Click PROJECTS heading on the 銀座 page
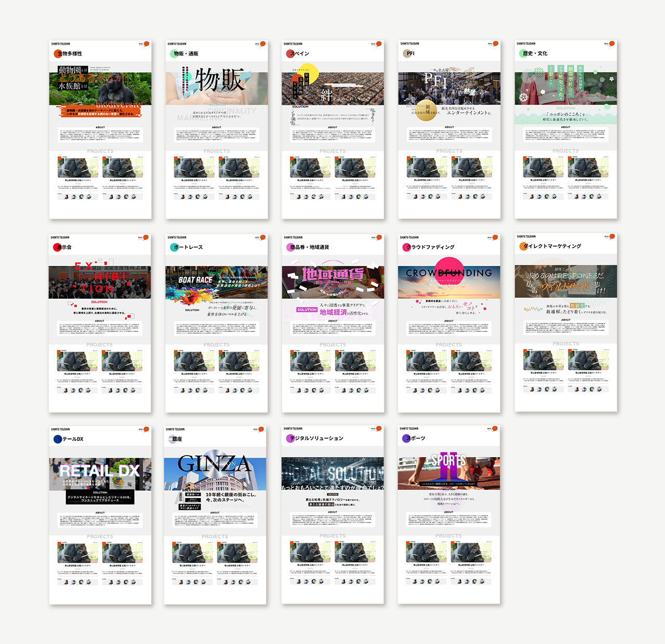Viewport: 665px width, 644px height. point(215,536)
